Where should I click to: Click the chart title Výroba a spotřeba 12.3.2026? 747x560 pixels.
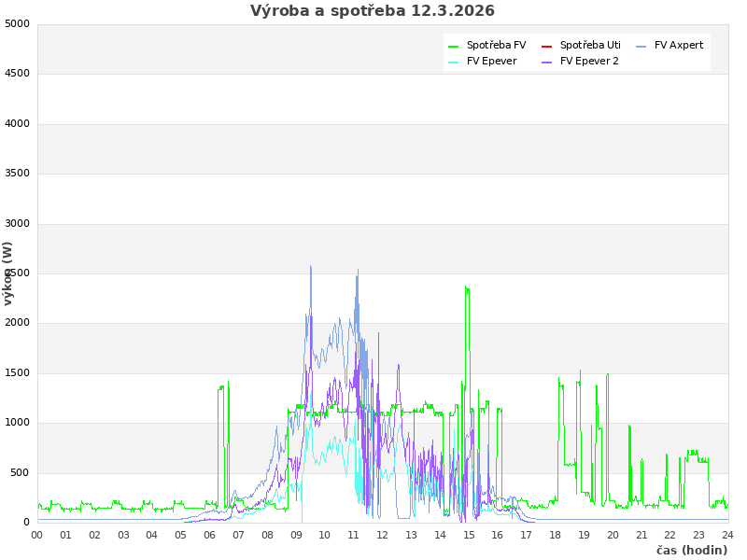373,11
